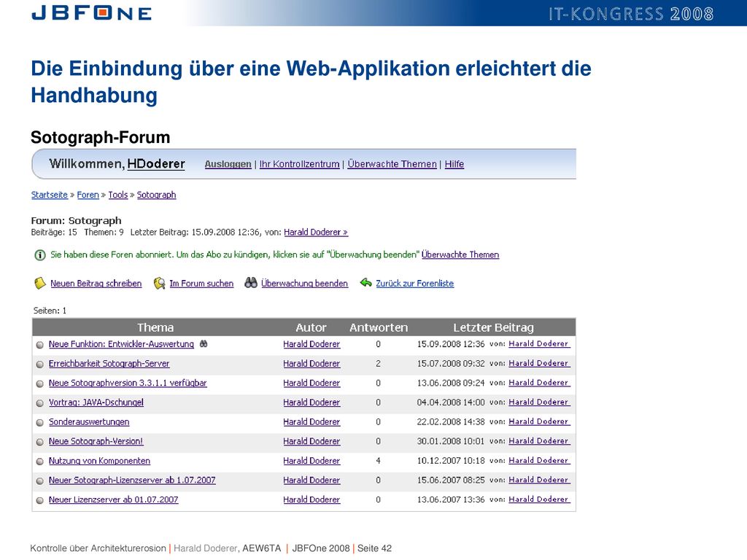Screen dimensions: 747x560
Task: Click Überwachung beenden link
Action: point(304,284)
